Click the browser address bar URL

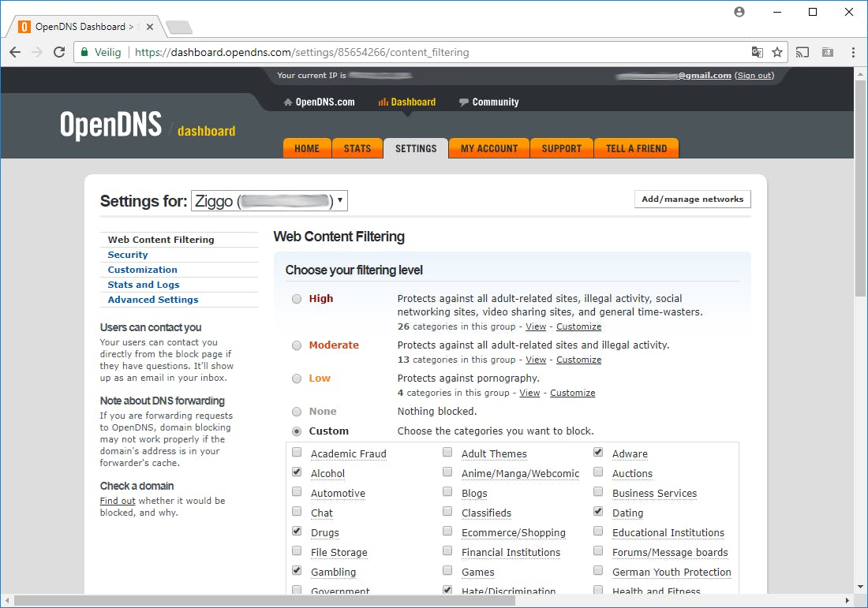[301, 52]
